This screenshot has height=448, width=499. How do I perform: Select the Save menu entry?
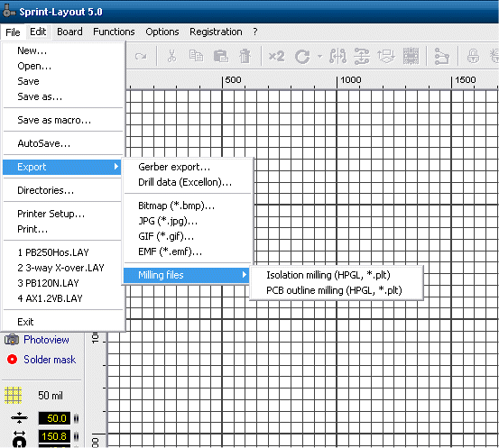click(62, 81)
